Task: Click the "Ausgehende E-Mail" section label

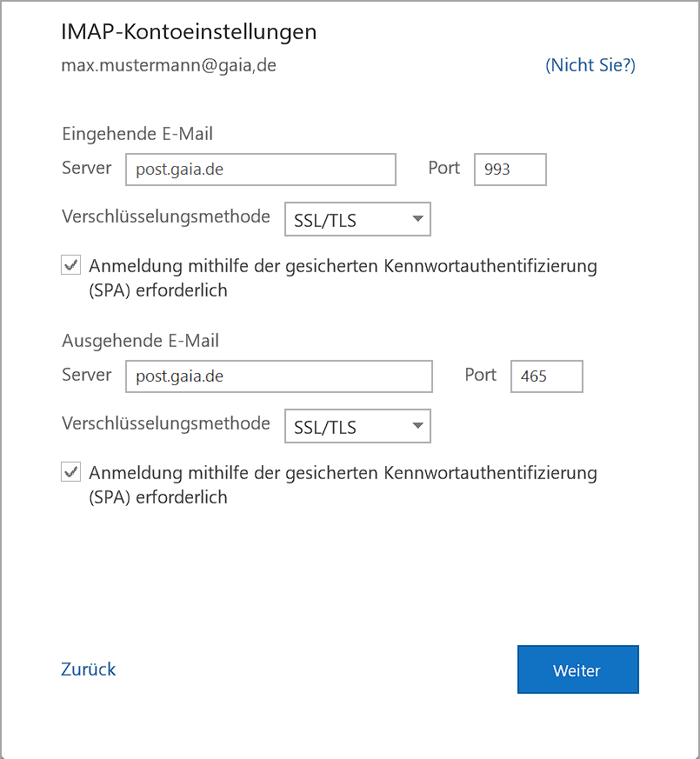Action: pyautogui.click(x=140, y=341)
